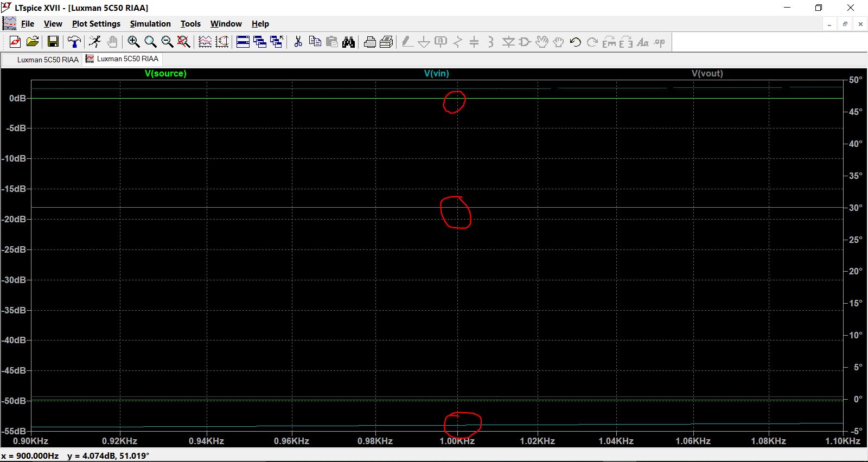Click the V(vin) trace label
Screen dimensions: 868x462
click(x=437, y=73)
